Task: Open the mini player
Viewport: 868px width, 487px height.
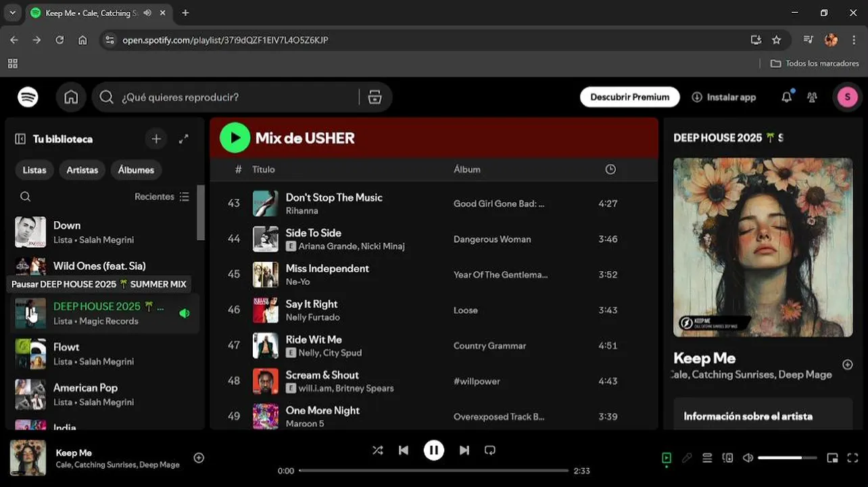Action: [x=832, y=458]
